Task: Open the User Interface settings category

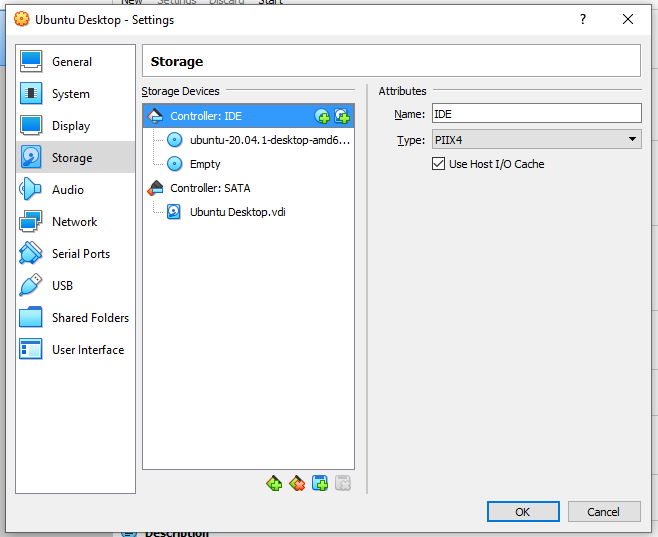Action: pyautogui.click(x=76, y=349)
